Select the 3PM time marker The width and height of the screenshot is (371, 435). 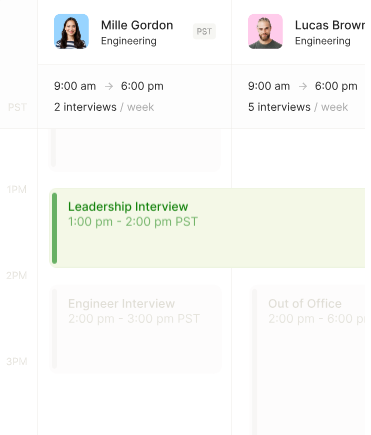coord(17,361)
